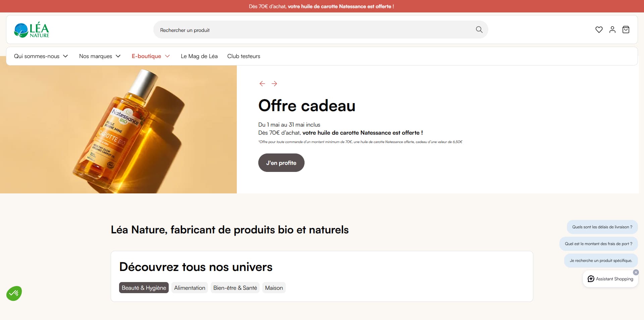
Task: Open Le Mag de Léa
Action: [x=199, y=56]
